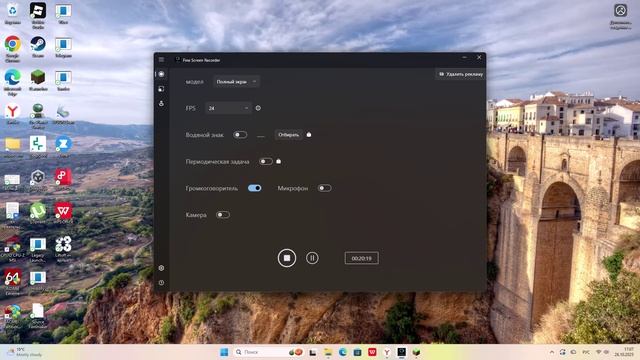The height and width of the screenshot is (360, 640).
Task: Open Microsoft Edge from the taskbar
Action: point(342,352)
